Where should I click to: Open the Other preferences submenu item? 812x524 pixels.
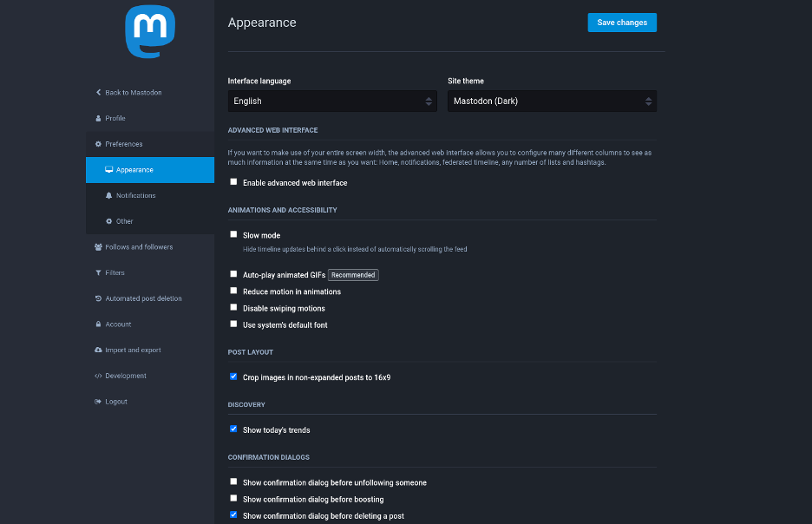124,221
